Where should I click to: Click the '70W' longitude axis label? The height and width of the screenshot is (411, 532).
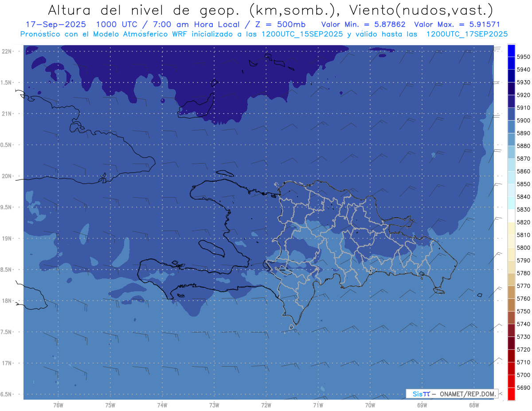370,405
